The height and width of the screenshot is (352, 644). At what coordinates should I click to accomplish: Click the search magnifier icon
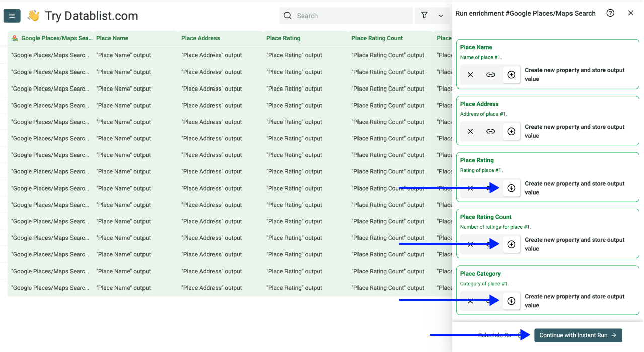pyautogui.click(x=288, y=16)
